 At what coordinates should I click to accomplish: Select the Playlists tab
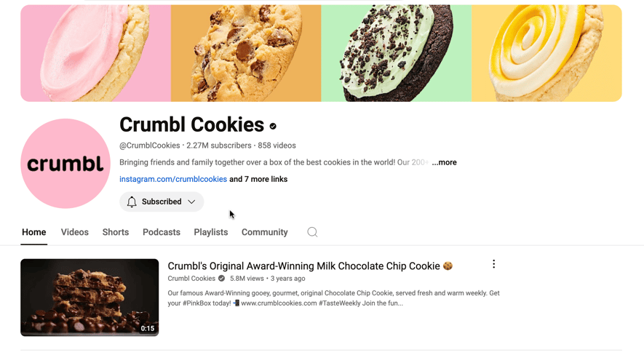point(211,232)
